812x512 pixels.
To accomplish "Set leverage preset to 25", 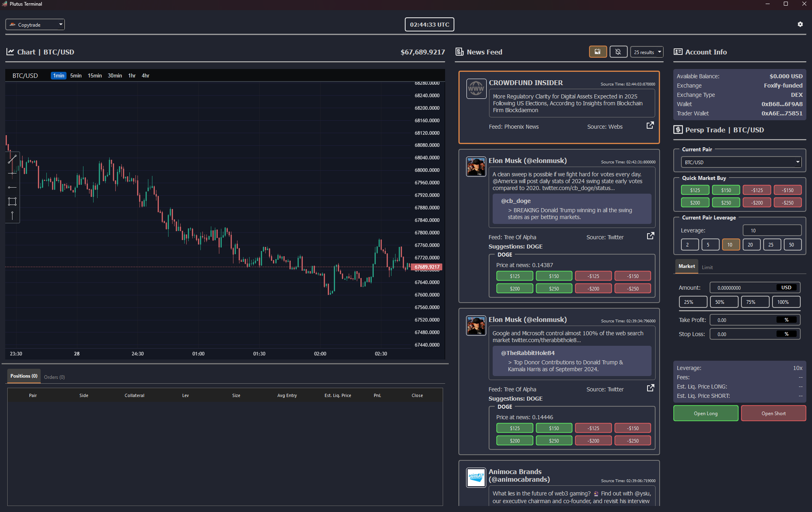I will pos(772,245).
